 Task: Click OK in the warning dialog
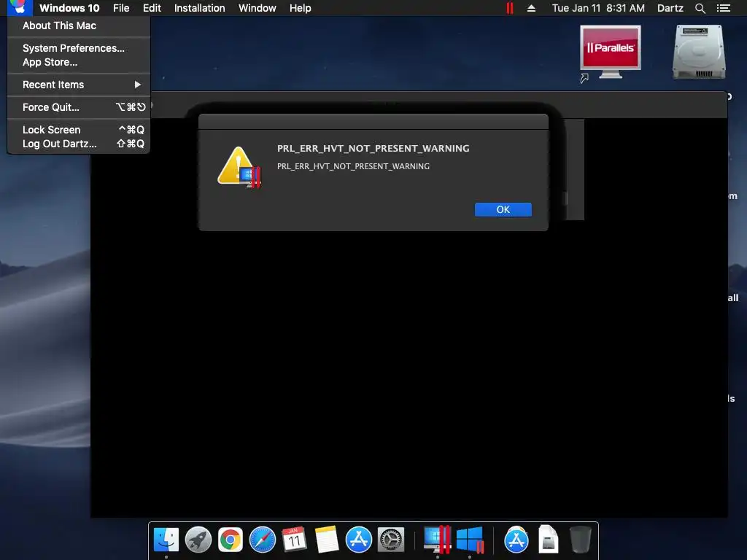tap(503, 209)
